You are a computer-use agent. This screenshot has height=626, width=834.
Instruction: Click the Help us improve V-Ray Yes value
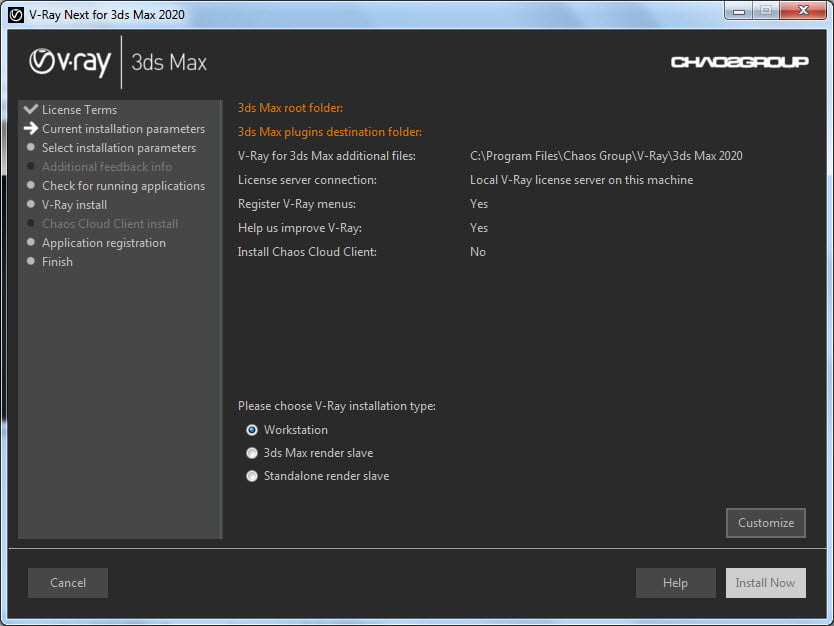pyautogui.click(x=479, y=228)
